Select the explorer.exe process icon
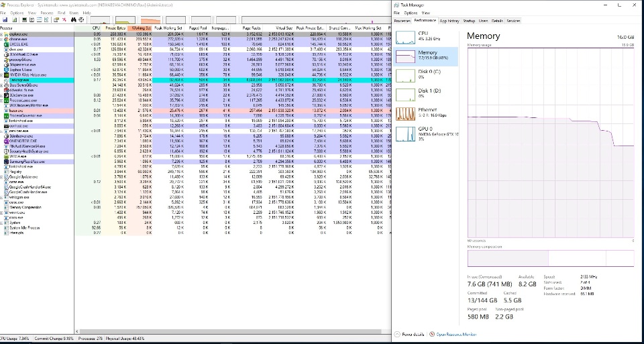644x344 pixels. point(6,34)
